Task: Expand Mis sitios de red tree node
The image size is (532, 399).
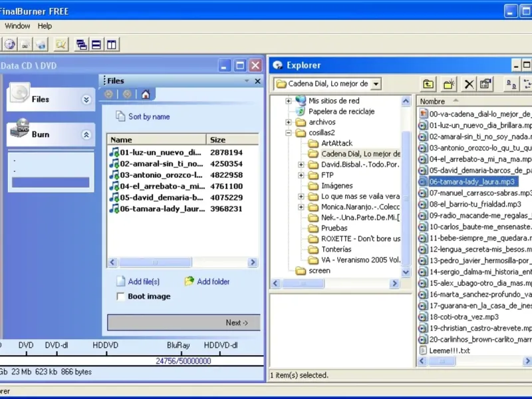Action: (x=289, y=101)
